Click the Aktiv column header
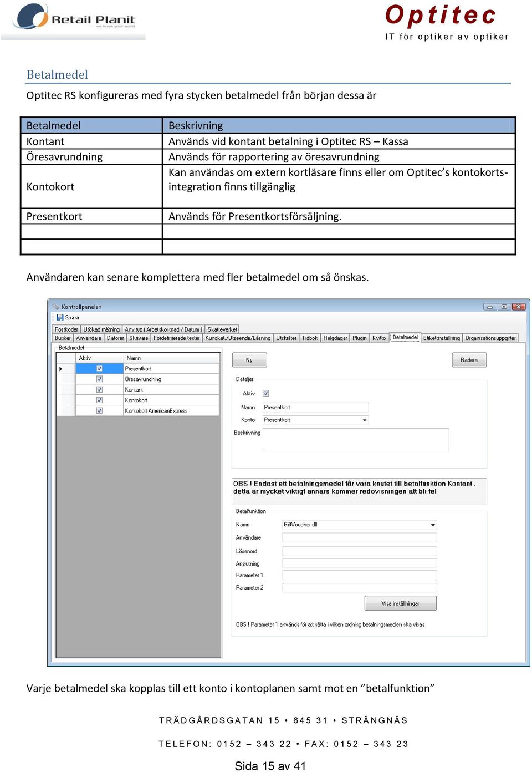 click(x=99, y=358)
